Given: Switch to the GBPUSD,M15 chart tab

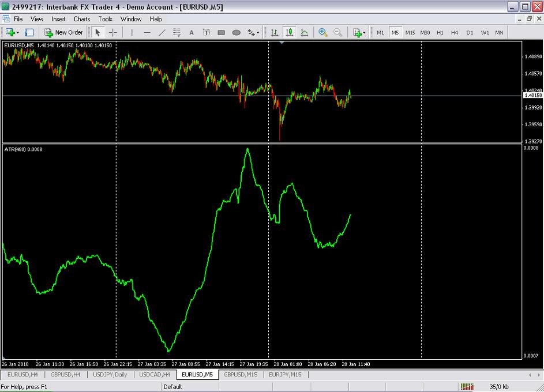Looking at the screenshot, I should (240, 375).
